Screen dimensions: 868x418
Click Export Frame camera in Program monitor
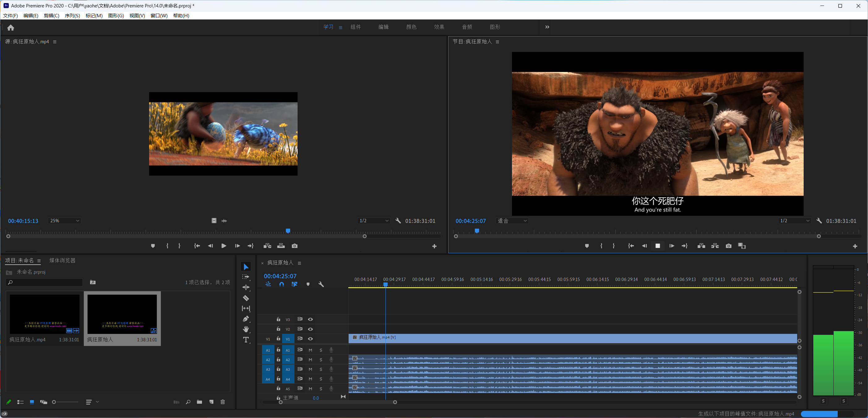pyautogui.click(x=728, y=246)
